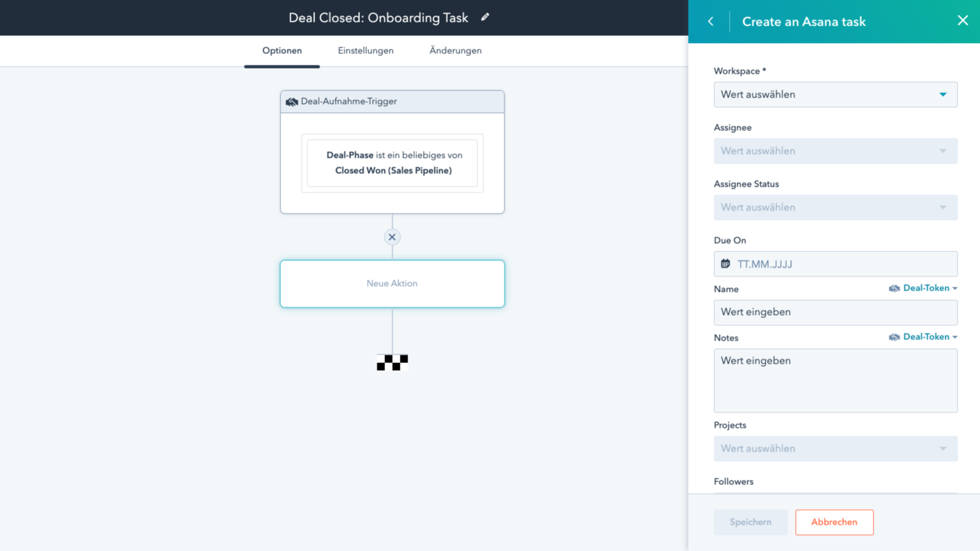Click the Neue Aktion placeholder card
This screenshot has height=551, width=980.
pos(392,283)
